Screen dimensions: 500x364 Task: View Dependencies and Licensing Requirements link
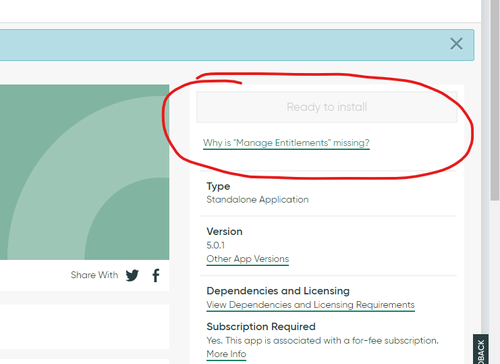coord(310,305)
